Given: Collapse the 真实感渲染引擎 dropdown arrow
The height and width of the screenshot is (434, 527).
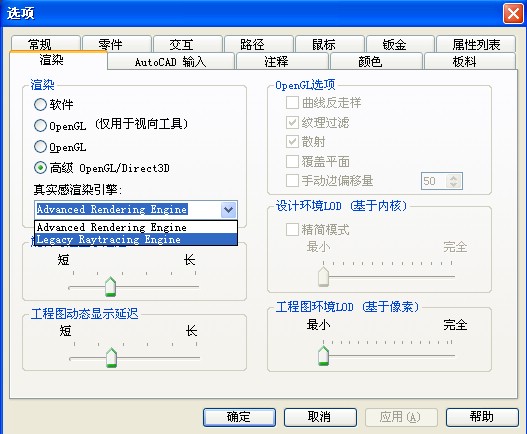Looking at the screenshot, I should (229, 210).
